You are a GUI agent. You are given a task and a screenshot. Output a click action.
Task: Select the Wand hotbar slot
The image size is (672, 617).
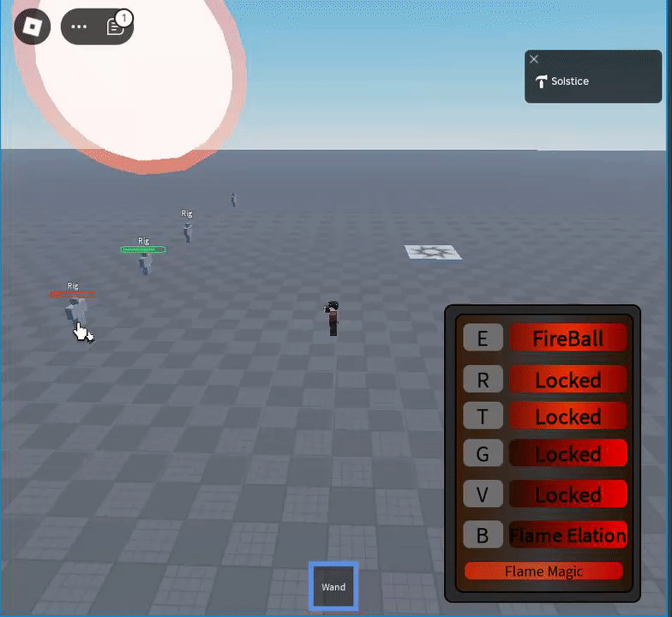(333, 586)
